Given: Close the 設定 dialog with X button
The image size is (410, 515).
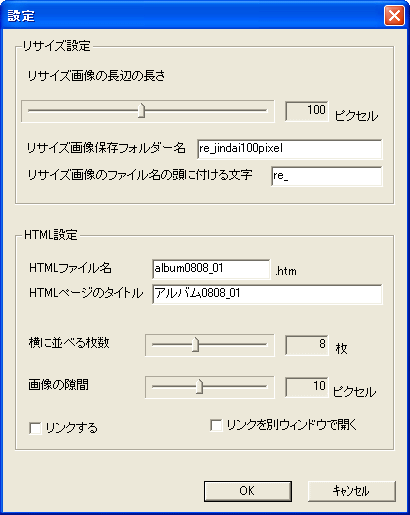Looking at the screenshot, I should (394, 15).
